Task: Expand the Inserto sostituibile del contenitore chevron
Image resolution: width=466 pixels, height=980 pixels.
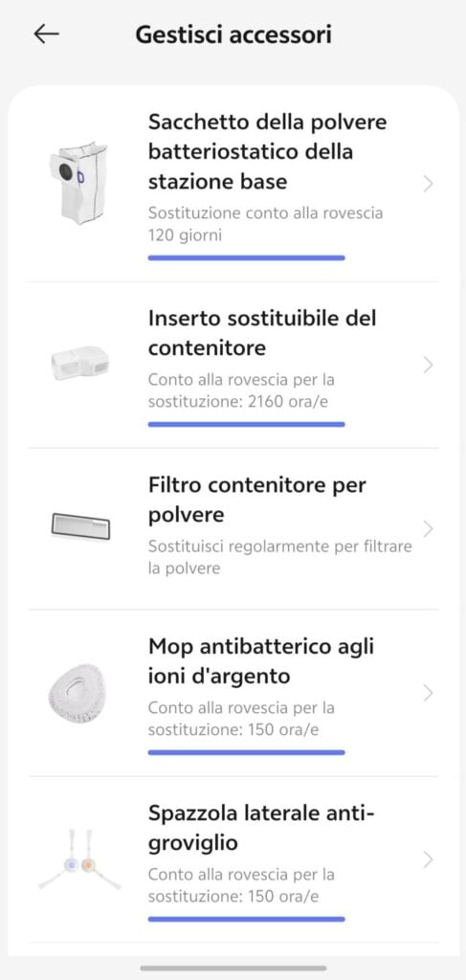Action: coord(428,365)
